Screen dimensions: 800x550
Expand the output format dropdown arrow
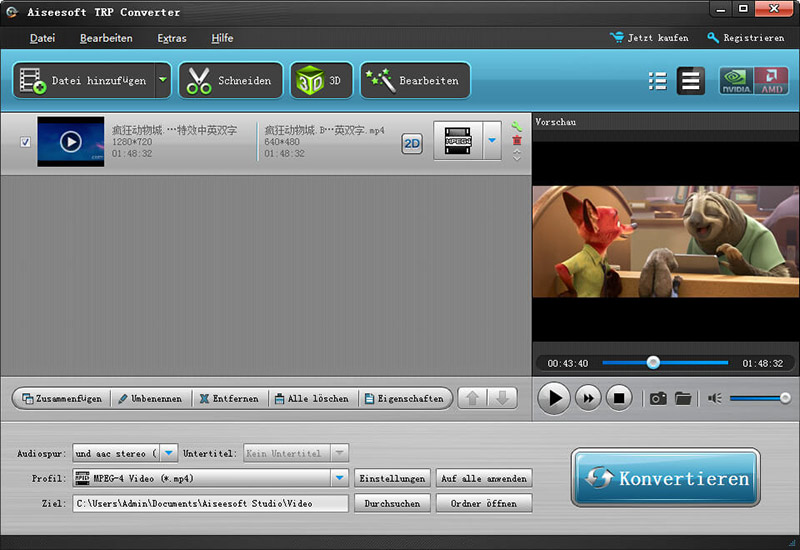tap(492, 140)
